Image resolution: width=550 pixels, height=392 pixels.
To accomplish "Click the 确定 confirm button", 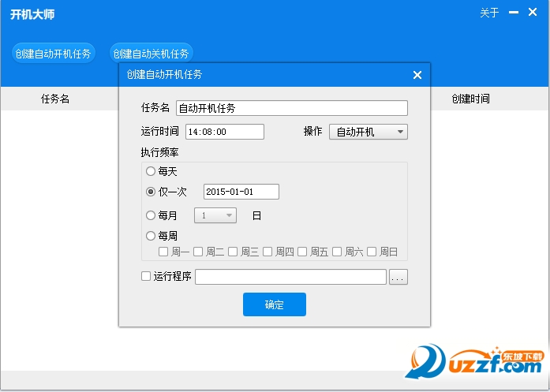I will [x=275, y=304].
